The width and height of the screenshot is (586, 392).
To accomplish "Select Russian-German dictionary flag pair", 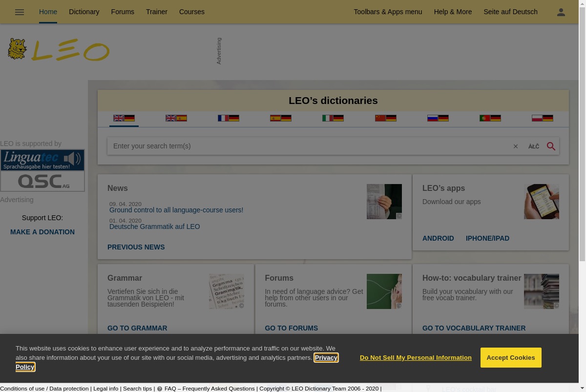I will click(x=438, y=118).
